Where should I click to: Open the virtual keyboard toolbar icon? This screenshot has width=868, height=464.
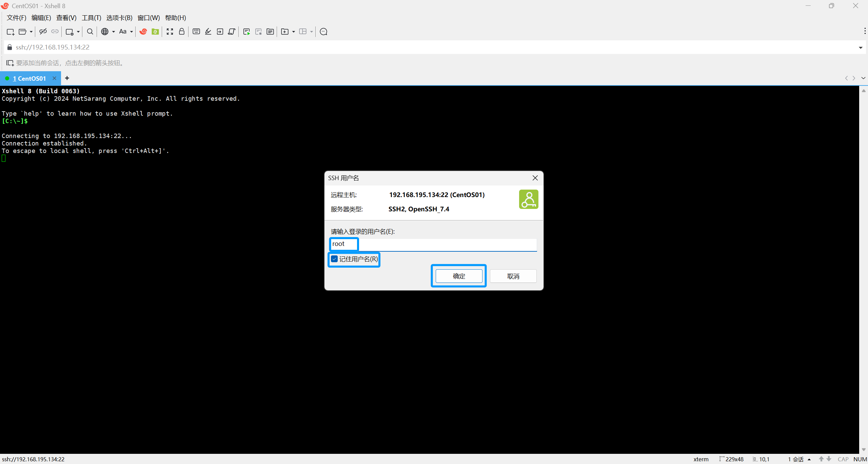(x=196, y=32)
